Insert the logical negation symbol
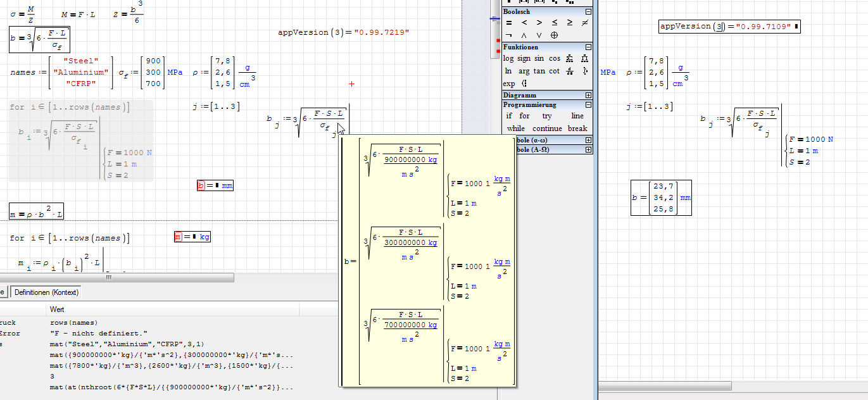 tap(509, 35)
